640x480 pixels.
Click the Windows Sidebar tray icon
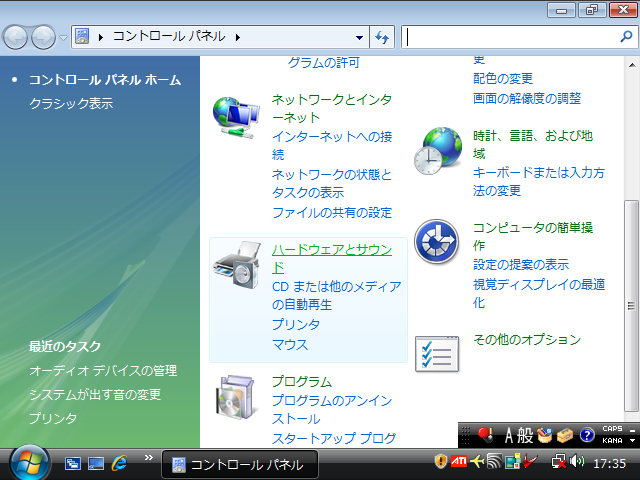pyautogui.click(x=512, y=462)
